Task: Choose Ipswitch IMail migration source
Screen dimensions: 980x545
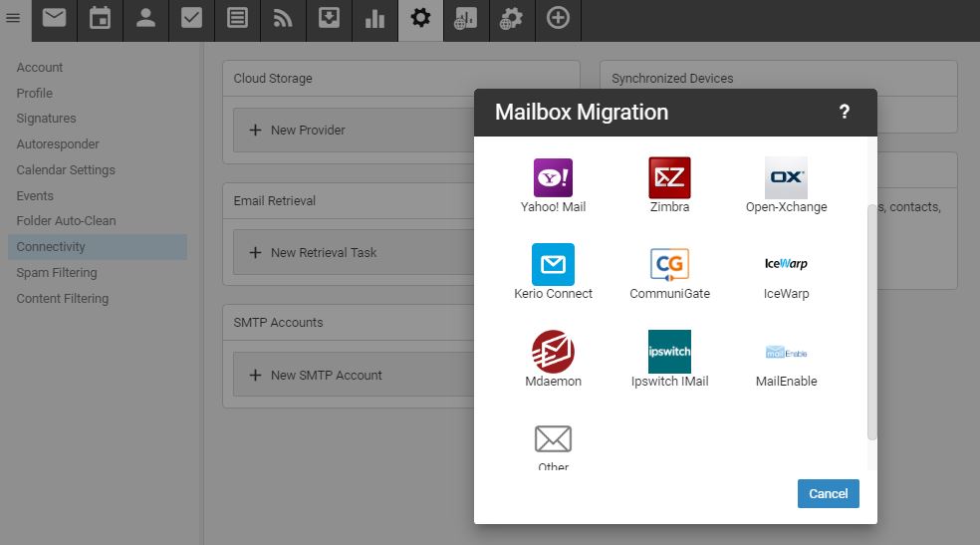Action: click(x=669, y=360)
